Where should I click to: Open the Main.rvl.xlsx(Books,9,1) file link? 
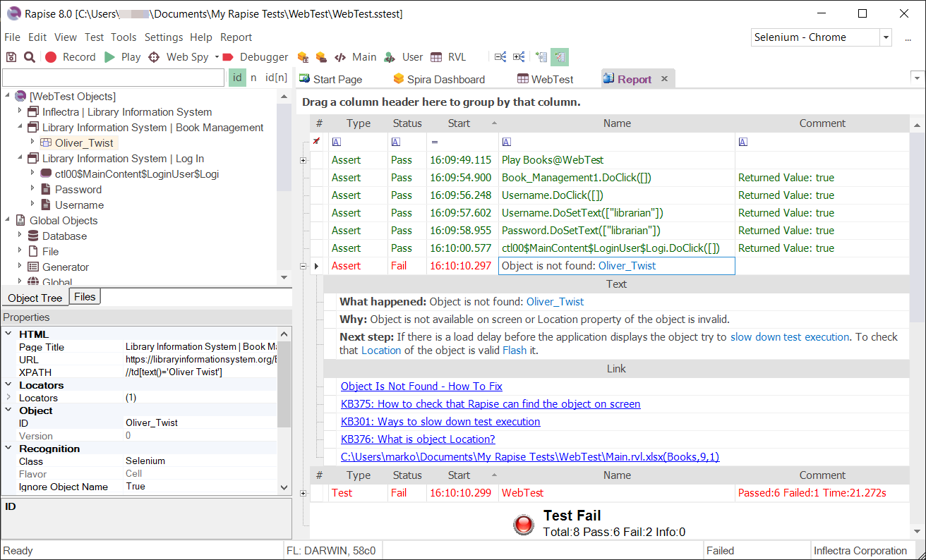(x=530, y=457)
